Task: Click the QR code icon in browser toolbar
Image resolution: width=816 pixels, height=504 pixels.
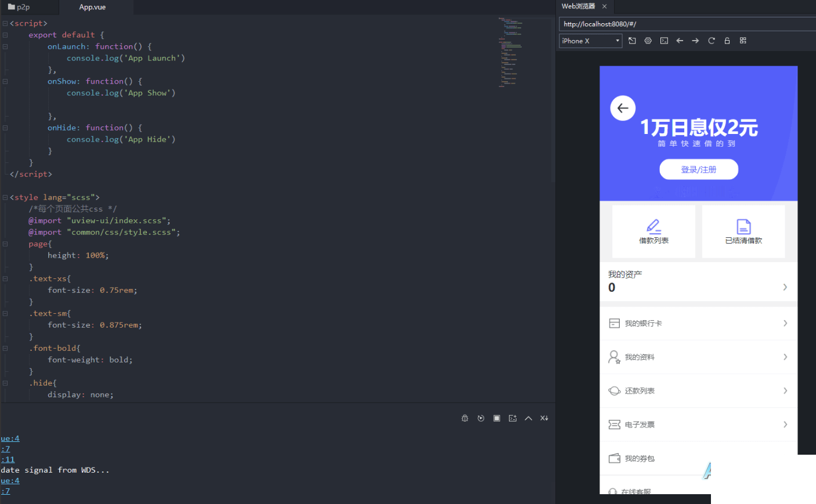Action: click(x=743, y=41)
